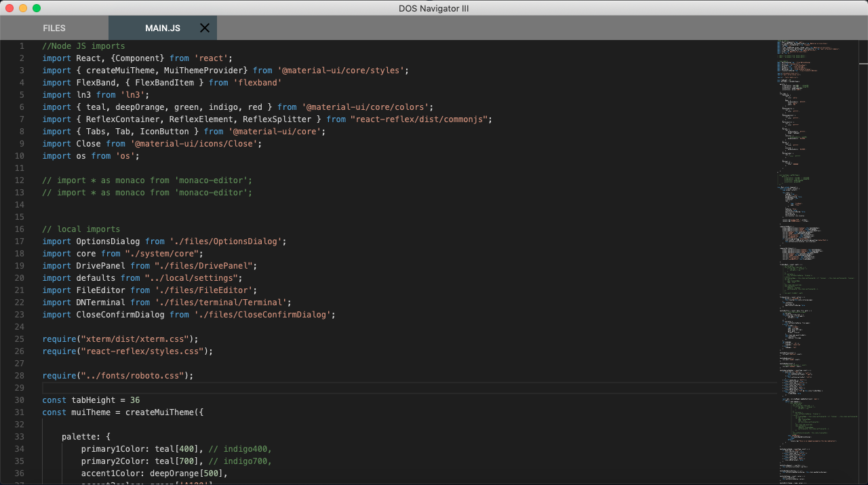
Task: Click 'DNTerminal' identifier on line 22
Action: (101, 303)
